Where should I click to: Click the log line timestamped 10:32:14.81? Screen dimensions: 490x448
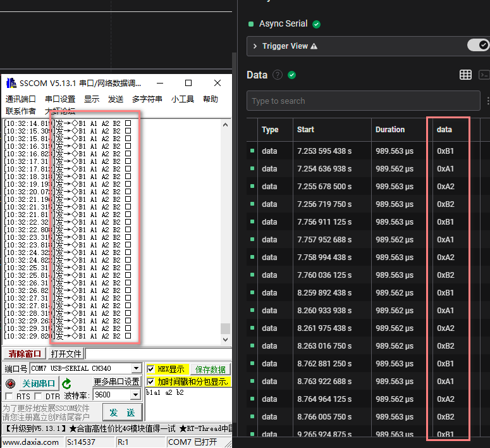pos(67,123)
